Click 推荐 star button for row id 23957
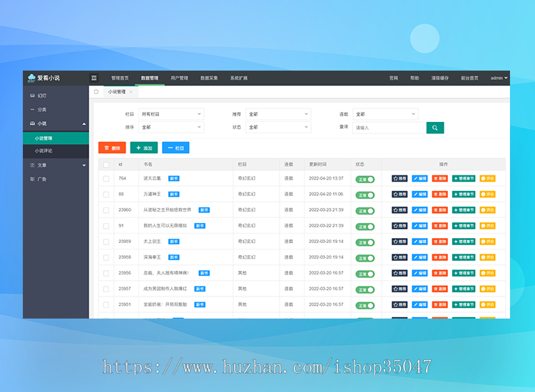 399,289
